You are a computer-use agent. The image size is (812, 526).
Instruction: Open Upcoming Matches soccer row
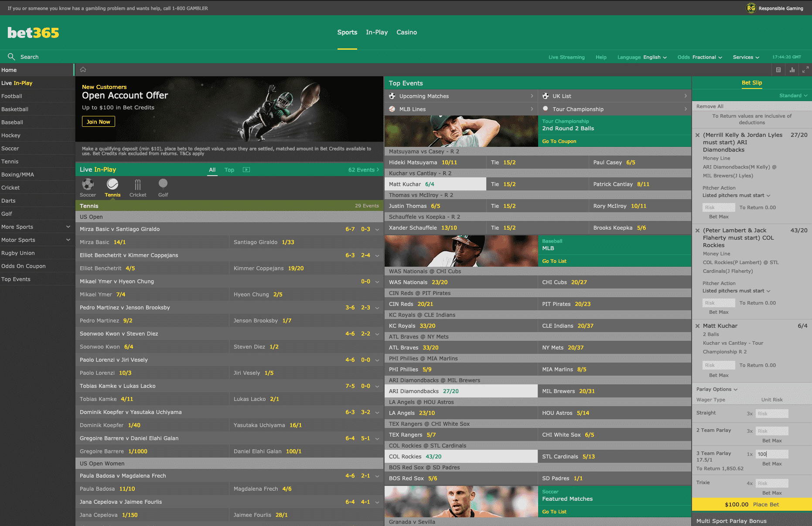pyautogui.click(x=461, y=96)
